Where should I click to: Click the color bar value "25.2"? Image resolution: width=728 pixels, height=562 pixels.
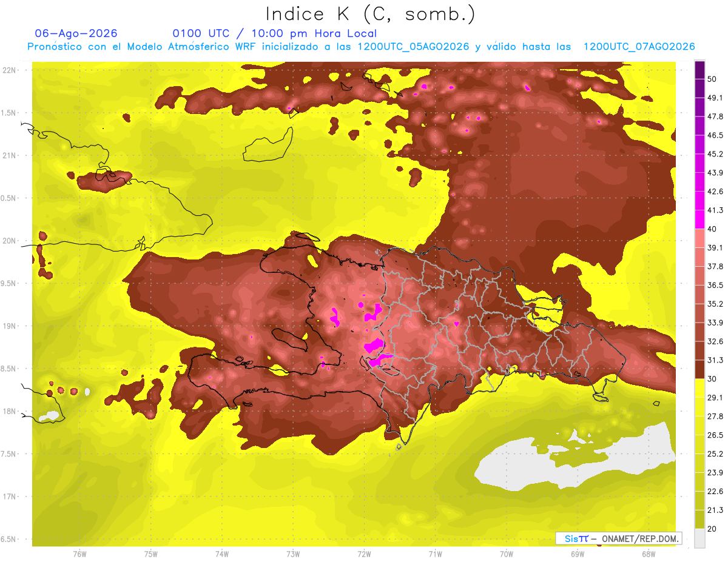pos(715,454)
